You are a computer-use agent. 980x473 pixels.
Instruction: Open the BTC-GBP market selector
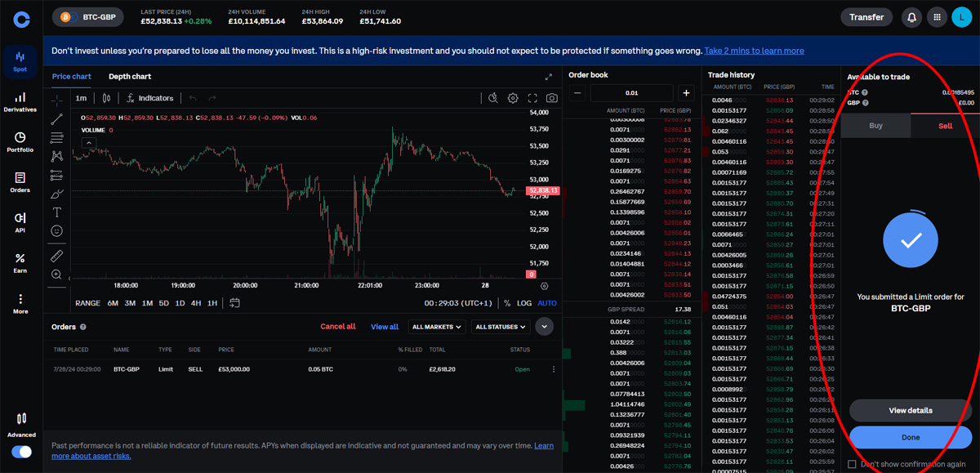88,17
